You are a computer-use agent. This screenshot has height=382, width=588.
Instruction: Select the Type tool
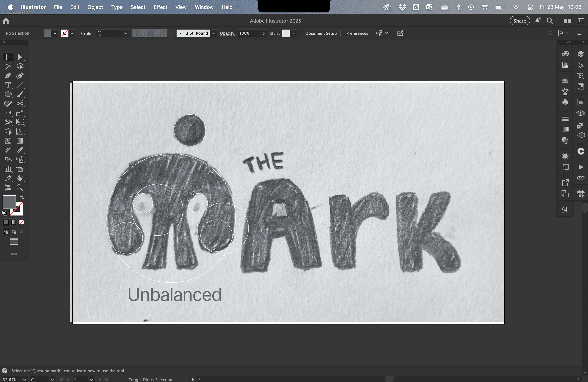coord(8,85)
